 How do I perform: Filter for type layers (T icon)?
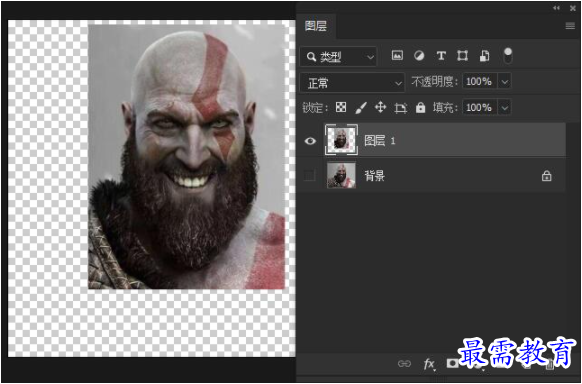click(441, 56)
